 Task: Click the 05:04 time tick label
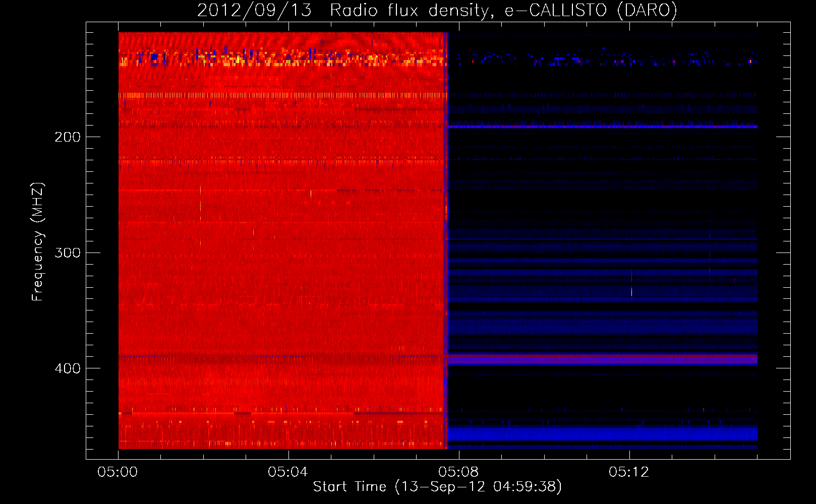click(288, 472)
